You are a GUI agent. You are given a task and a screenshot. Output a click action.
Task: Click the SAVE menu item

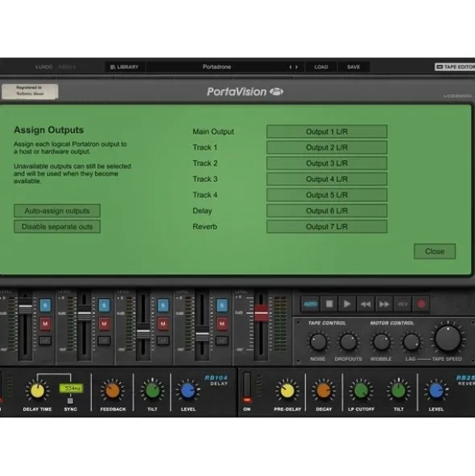click(353, 67)
